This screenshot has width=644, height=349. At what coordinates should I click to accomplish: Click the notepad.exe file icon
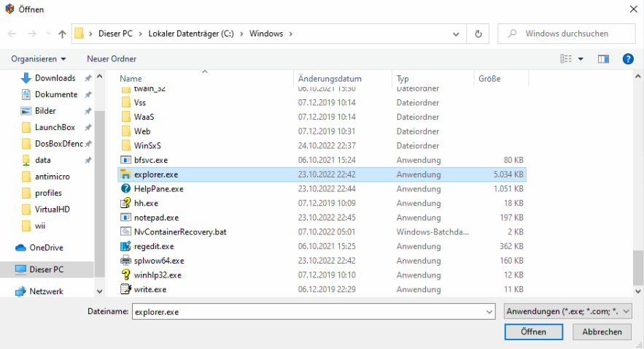pyautogui.click(x=125, y=218)
